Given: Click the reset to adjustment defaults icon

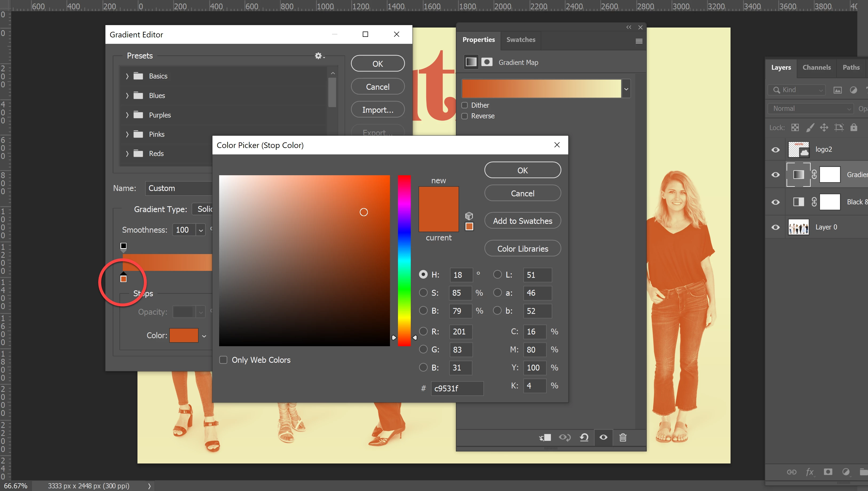Looking at the screenshot, I should coord(584,437).
